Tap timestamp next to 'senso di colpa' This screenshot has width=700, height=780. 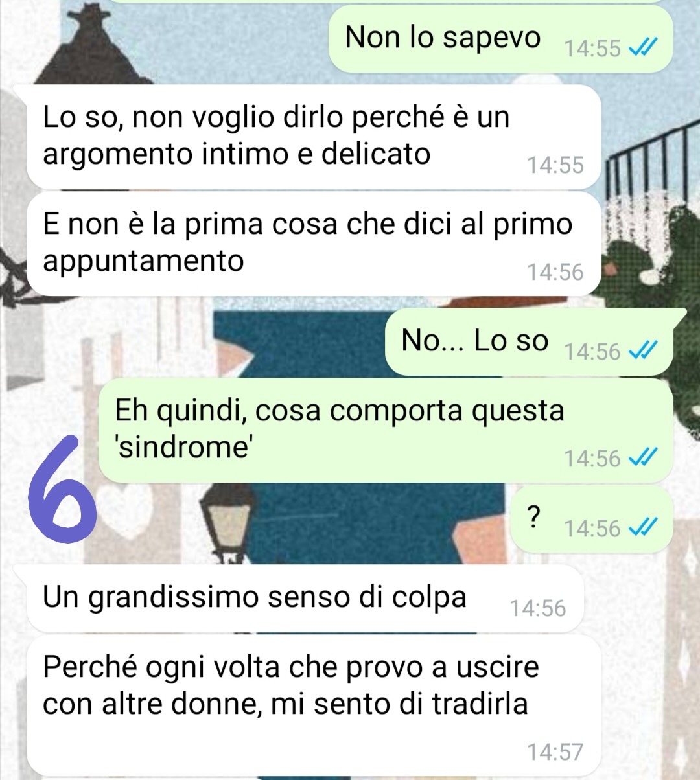click(x=538, y=609)
